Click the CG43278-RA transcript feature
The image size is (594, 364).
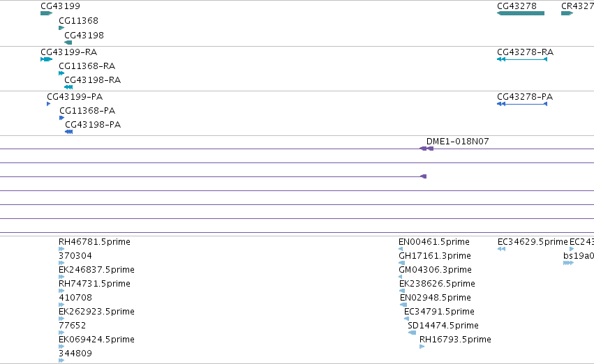(x=522, y=59)
